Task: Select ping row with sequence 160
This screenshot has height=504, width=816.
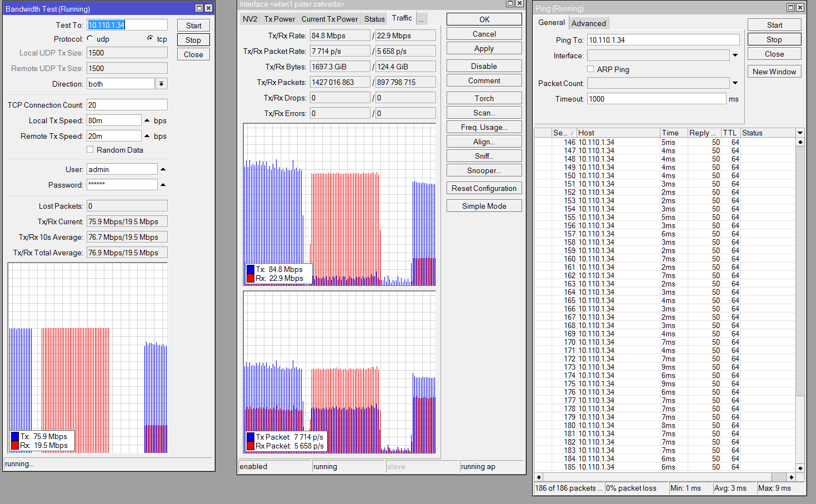Action: click(x=665, y=259)
